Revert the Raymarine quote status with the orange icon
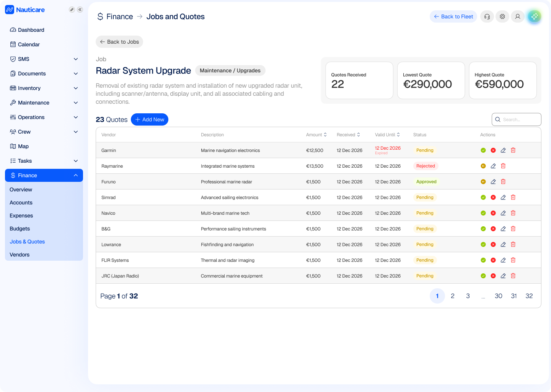Viewport: 551px width, 392px height. [x=483, y=166]
